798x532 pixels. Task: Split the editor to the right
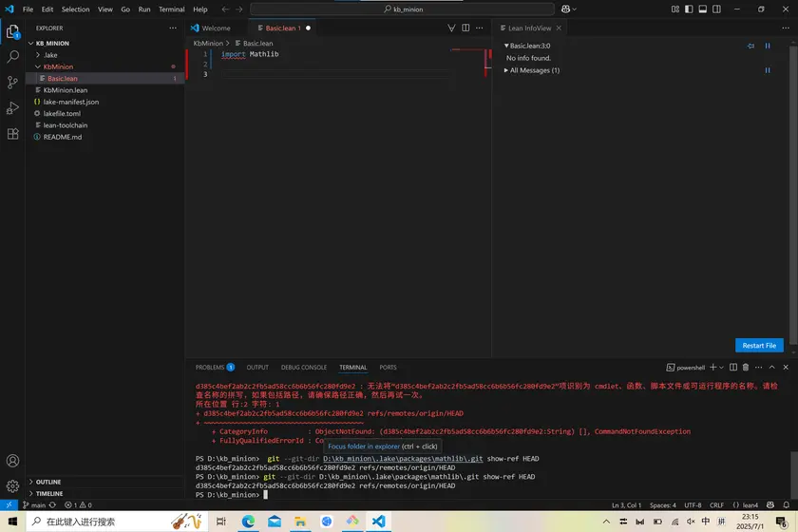coord(465,28)
